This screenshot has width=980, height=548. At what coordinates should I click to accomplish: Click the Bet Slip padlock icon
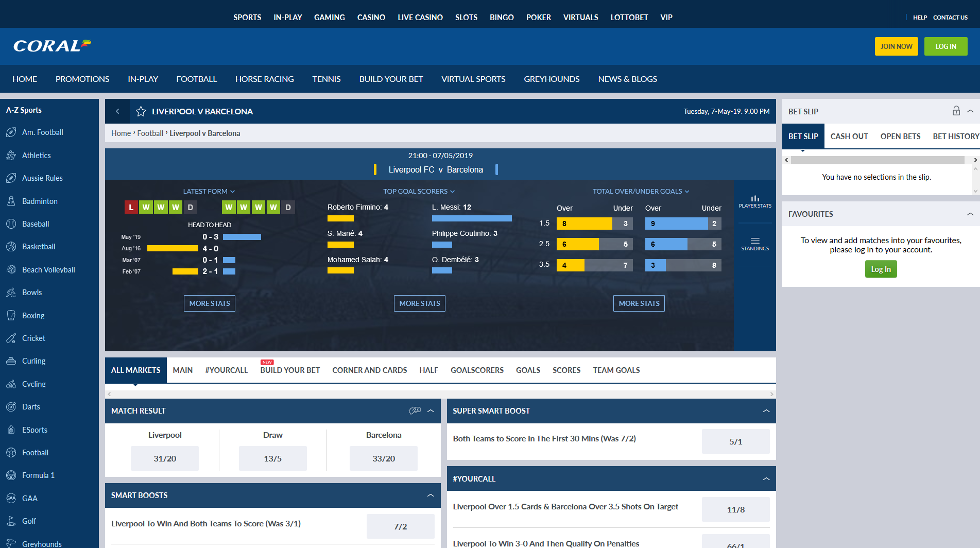point(956,111)
